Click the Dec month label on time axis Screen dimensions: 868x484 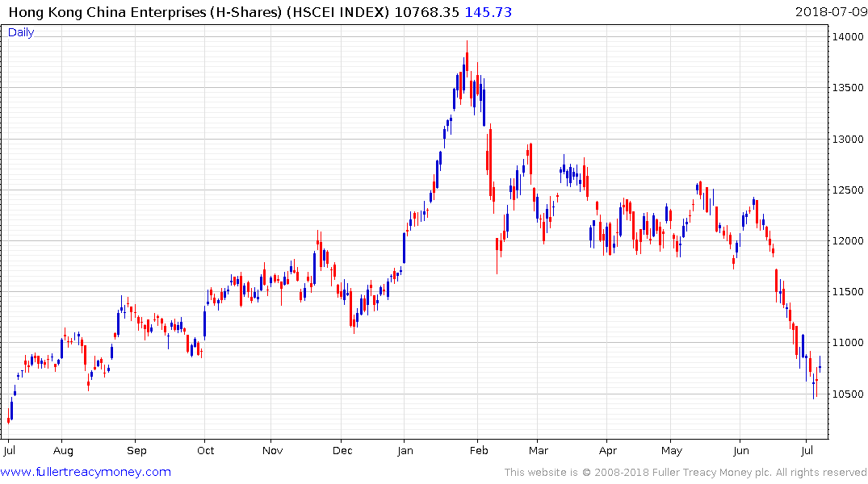coord(342,451)
